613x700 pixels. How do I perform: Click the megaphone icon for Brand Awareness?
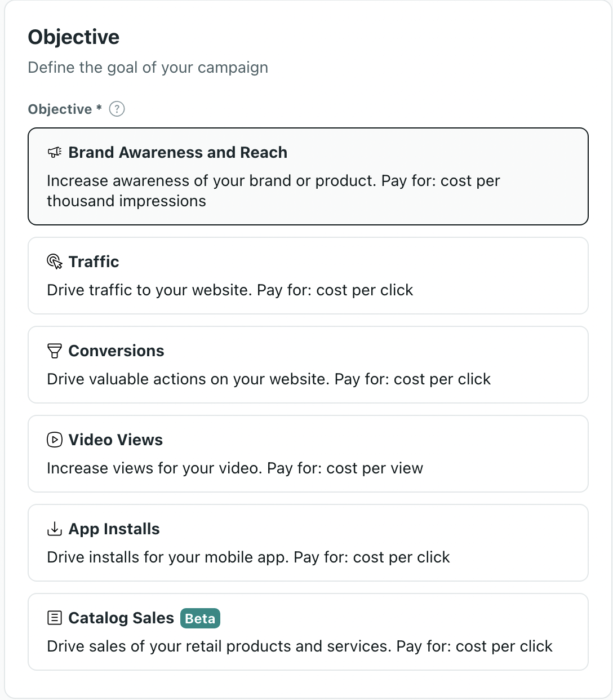(x=55, y=152)
